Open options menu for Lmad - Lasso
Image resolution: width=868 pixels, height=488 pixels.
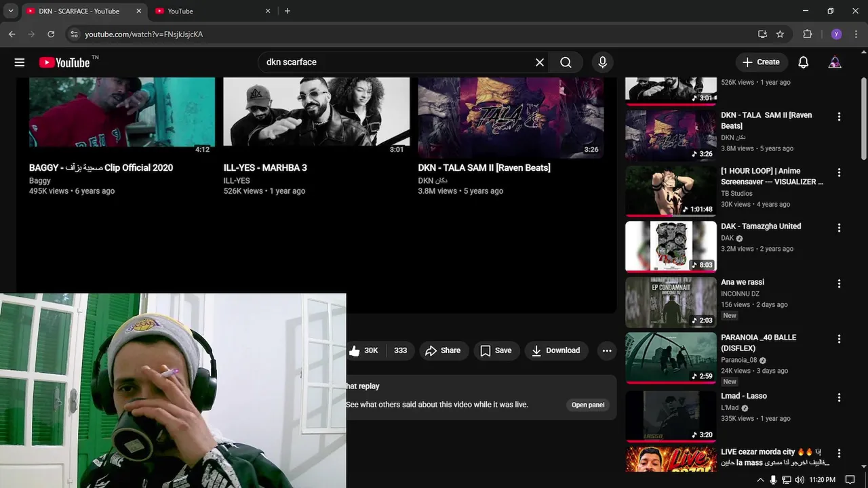(x=839, y=398)
